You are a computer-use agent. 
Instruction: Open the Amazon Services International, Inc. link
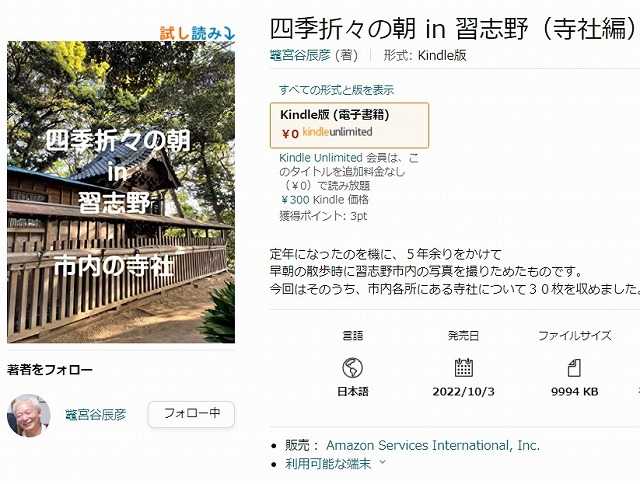click(x=433, y=445)
